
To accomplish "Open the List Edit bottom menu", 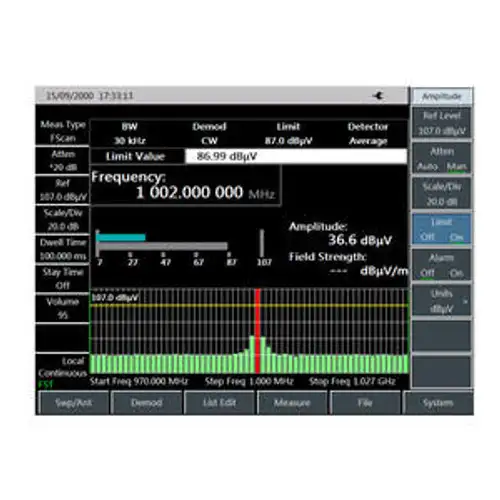I will [x=219, y=403].
